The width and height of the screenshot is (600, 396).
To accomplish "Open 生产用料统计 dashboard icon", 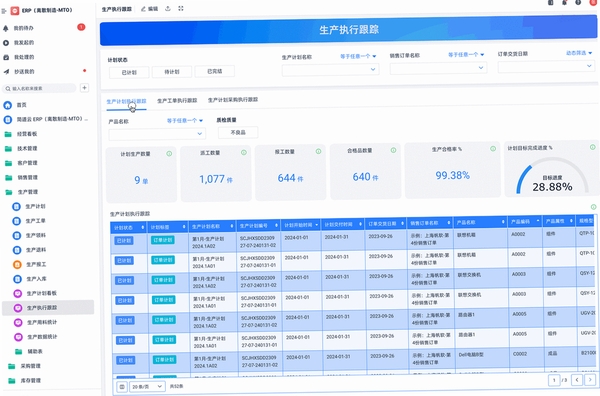I will tap(18, 322).
